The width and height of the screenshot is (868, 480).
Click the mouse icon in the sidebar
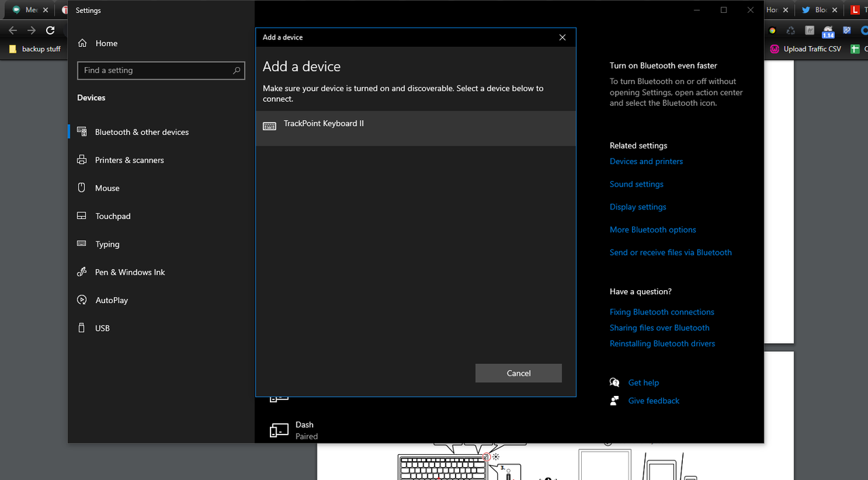tap(82, 188)
